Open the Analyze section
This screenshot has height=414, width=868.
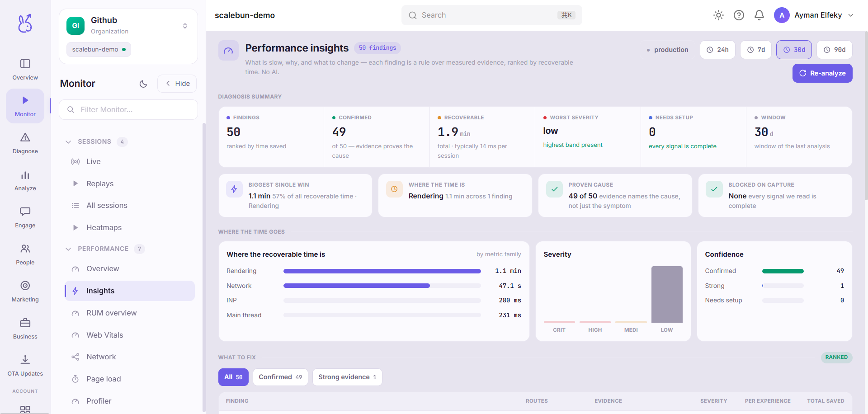coord(25,180)
